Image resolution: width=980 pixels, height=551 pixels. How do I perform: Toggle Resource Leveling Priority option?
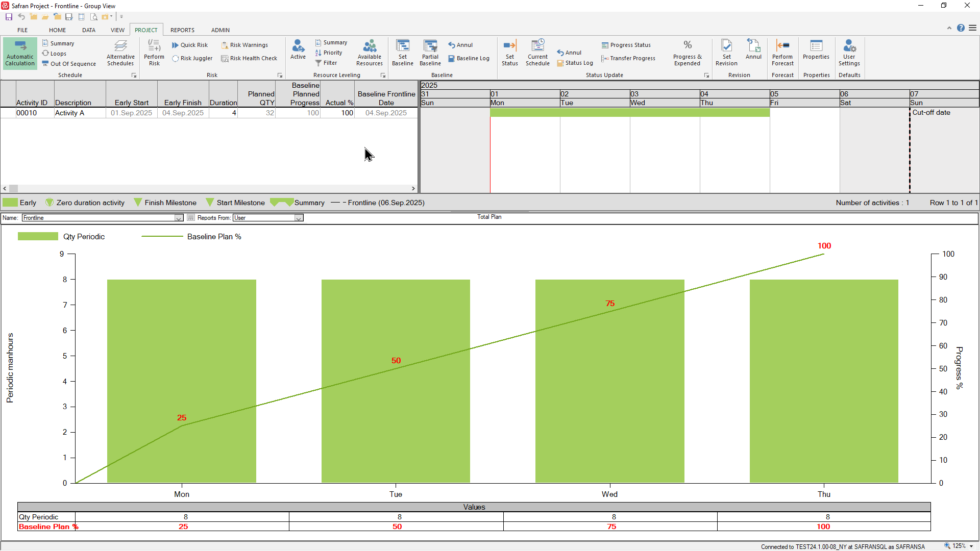(329, 53)
